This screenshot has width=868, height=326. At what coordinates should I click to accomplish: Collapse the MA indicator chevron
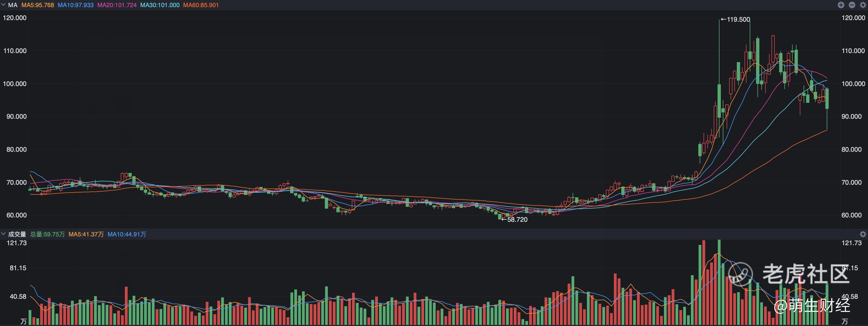pyautogui.click(x=3, y=5)
